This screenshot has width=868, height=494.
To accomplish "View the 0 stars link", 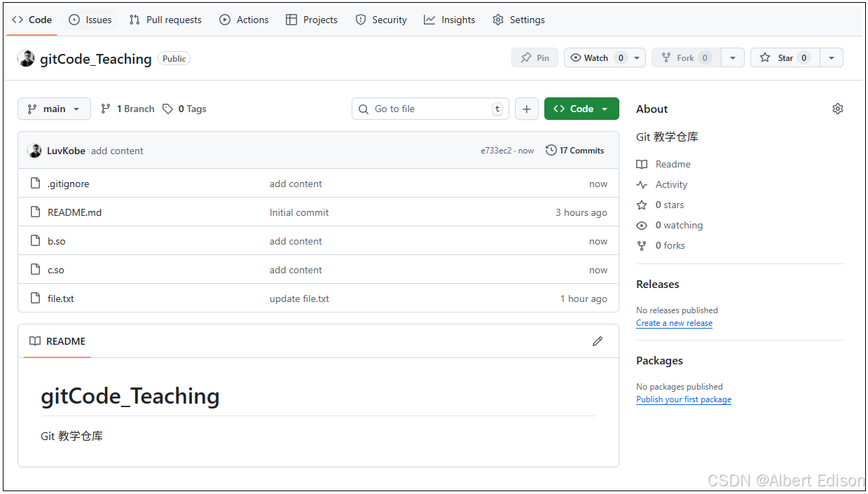I will (x=661, y=205).
